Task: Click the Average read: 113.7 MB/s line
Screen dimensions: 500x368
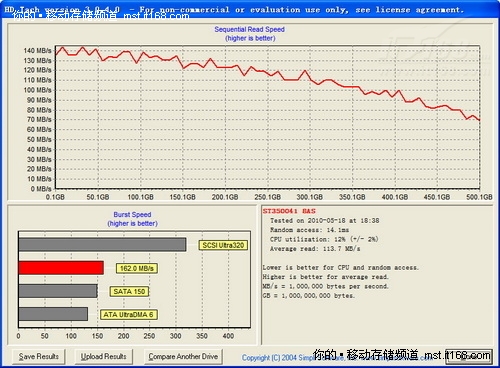Action: [x=315, y=249]
